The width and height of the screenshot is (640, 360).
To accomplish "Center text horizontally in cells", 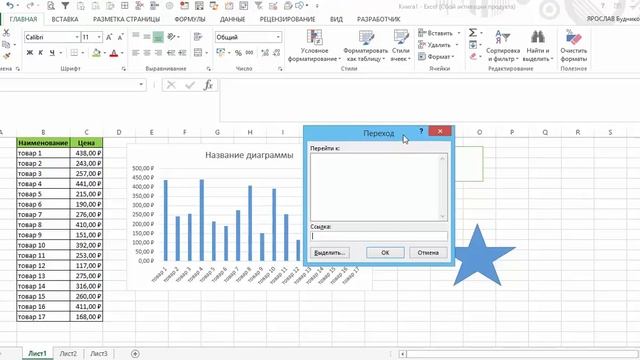I will click(x=147, y=53).
